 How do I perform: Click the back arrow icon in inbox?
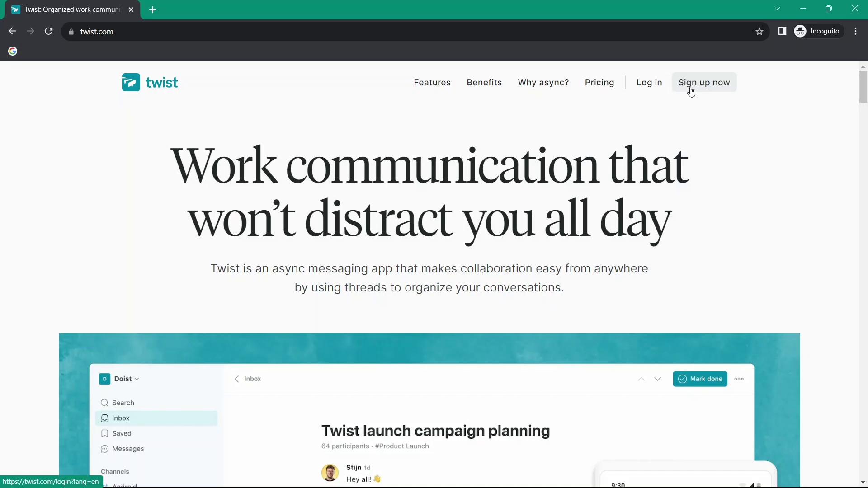tap(237, 379)
